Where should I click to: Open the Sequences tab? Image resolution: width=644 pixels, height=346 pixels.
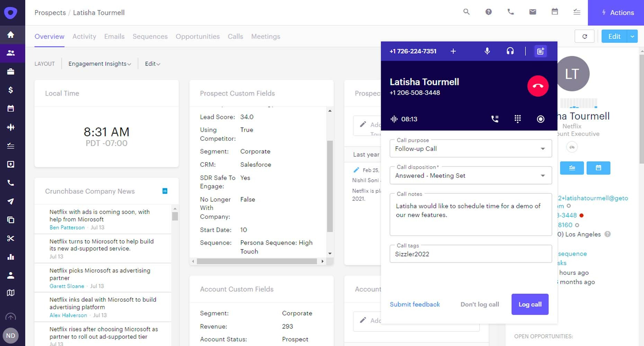click(x=150, y=36)
